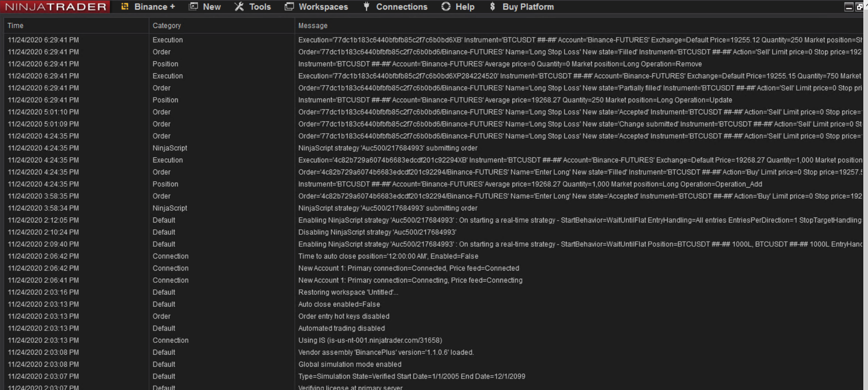Click the time cell 11/24/2020 2:09:40 PM
This screenshot has width=868, height=390.
[43, 244]
